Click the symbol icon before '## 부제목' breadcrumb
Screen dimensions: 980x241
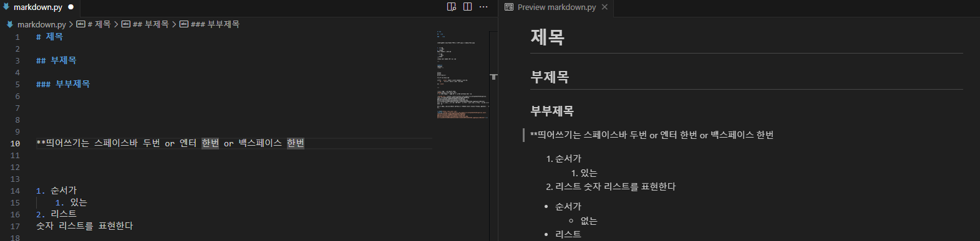pyautogui.click(x=125, y=24)
